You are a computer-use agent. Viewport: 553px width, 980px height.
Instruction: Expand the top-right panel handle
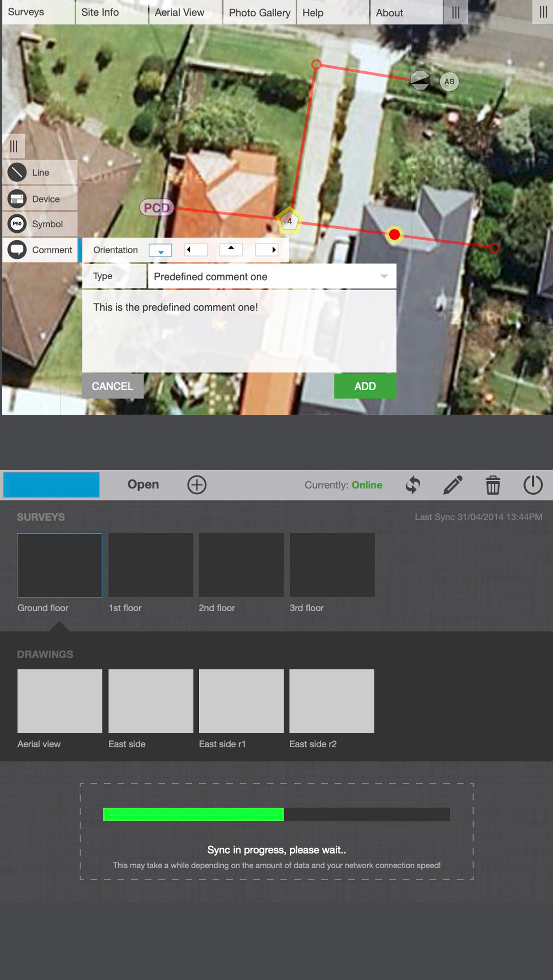(543, 12)
